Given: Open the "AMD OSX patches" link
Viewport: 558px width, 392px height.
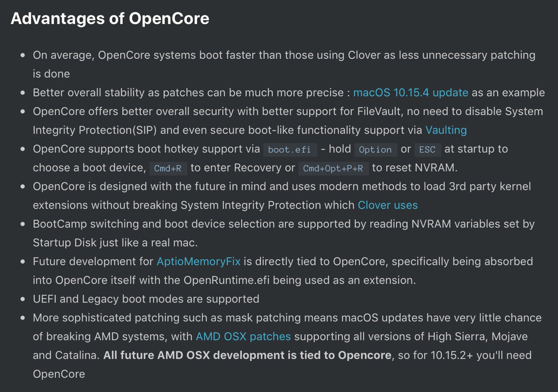Looking at the screenshot, I should (243, 337).
